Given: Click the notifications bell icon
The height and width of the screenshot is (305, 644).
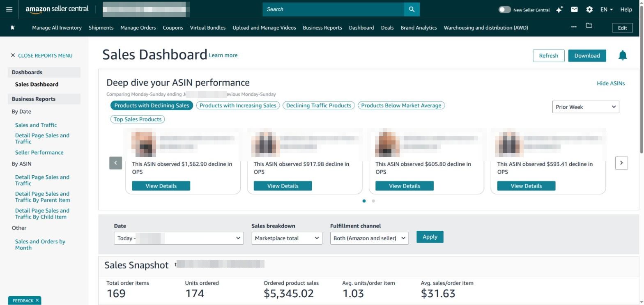Looking at the screenshot, I should pyautogui.click(x=623, y=55).
